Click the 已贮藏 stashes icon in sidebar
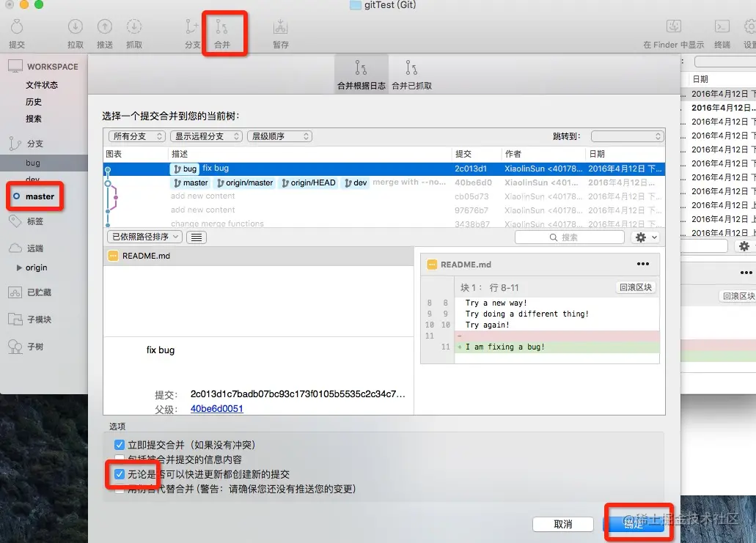 [15, 292]
